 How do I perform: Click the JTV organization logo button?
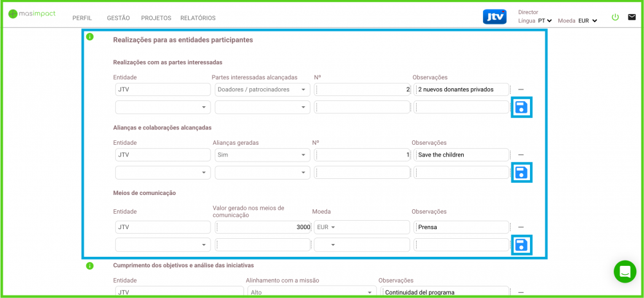(x=494, y=17)
